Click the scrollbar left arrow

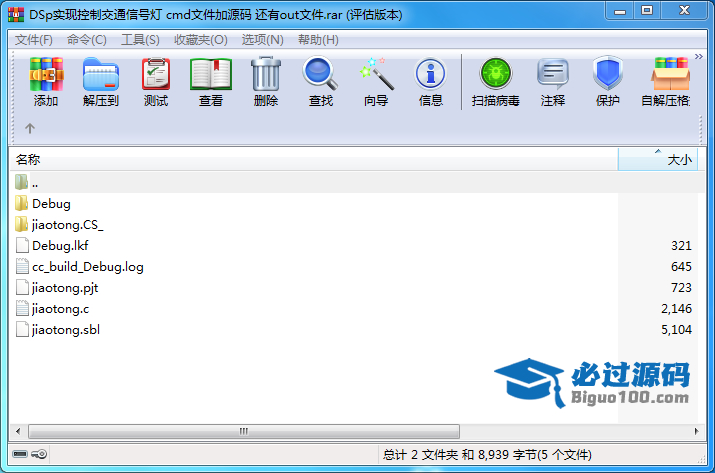coord(18,431)
